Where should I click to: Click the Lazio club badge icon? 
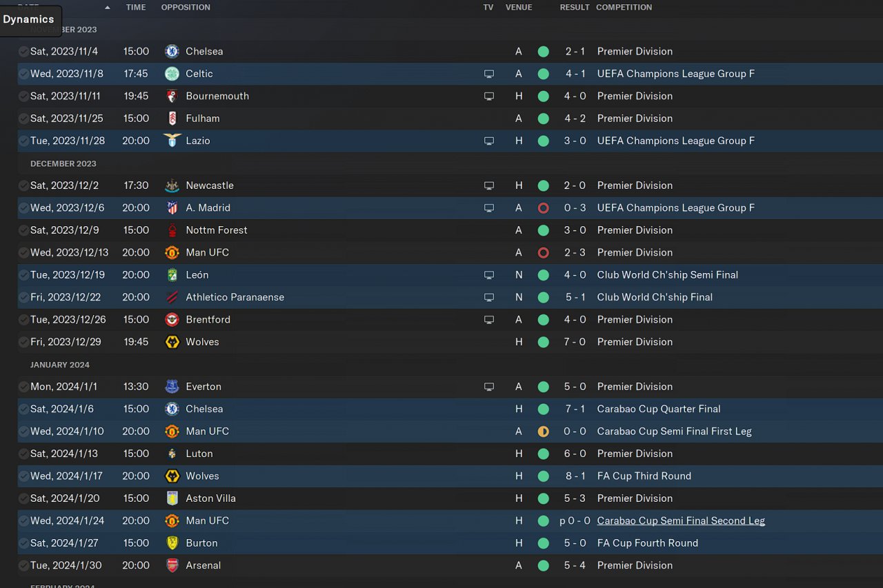pos(172,141)
